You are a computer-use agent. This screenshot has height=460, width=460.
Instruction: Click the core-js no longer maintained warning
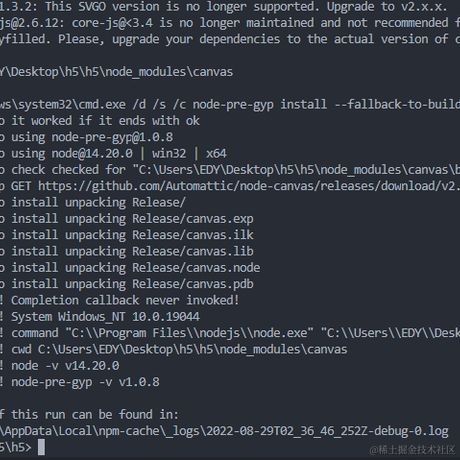pos(230,23)
